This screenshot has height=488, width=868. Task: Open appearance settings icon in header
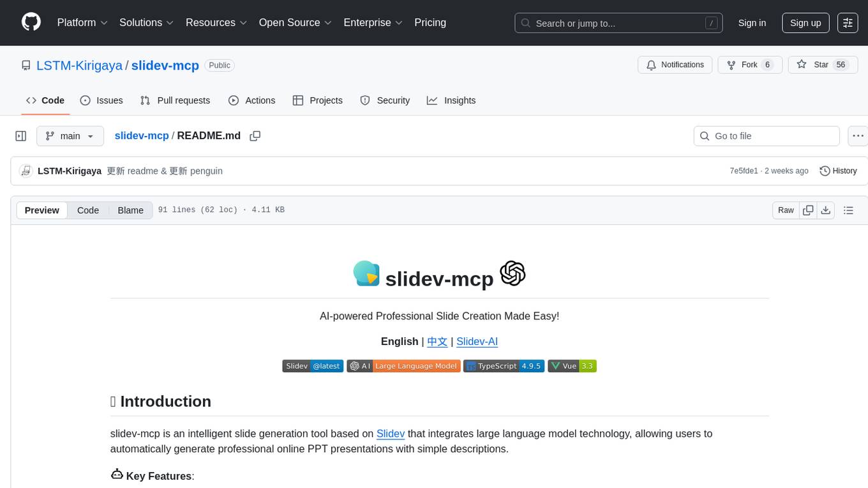coord(848,23)
